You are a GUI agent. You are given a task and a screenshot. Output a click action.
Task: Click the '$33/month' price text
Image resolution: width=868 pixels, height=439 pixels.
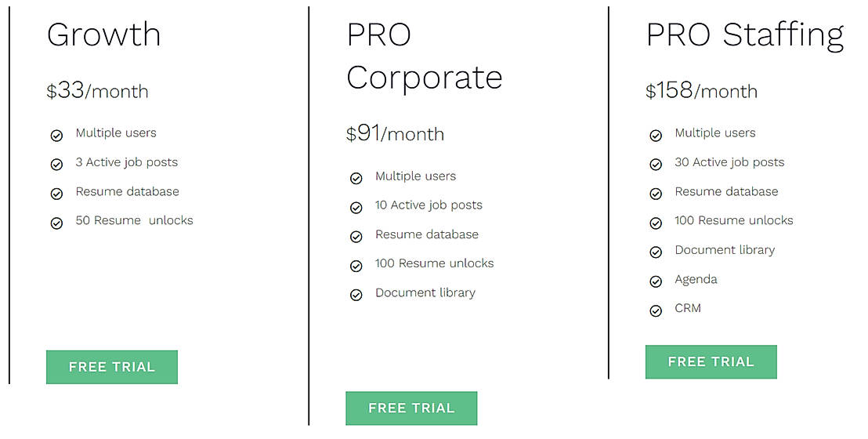[x=97, y=91]
